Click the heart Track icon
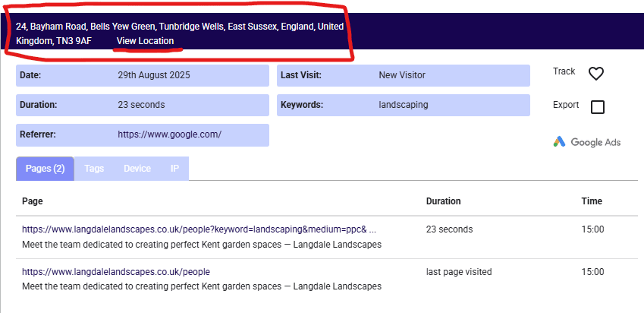The image size is (644, 313). [596, 74]
